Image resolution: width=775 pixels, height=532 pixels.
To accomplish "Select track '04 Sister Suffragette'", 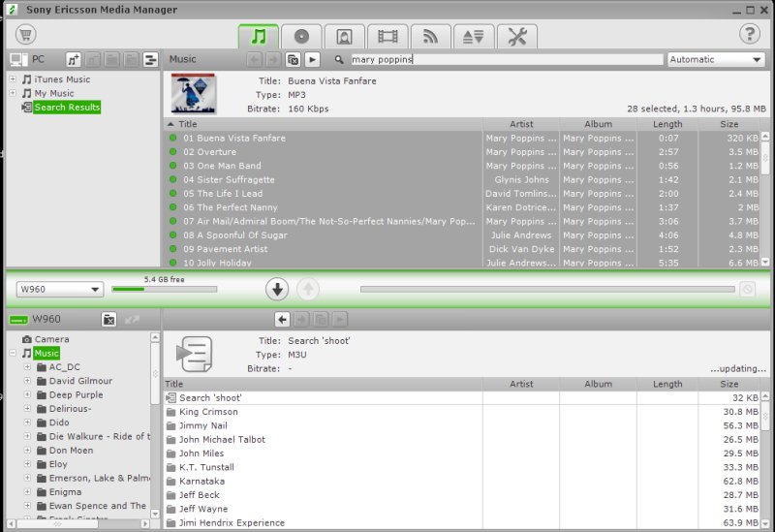I will (x=462, y=179).
